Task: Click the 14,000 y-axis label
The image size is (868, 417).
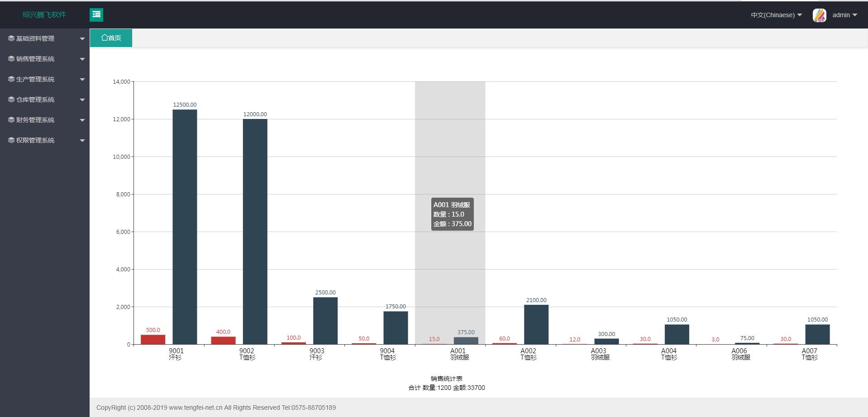Action: (x=121, y=82)
